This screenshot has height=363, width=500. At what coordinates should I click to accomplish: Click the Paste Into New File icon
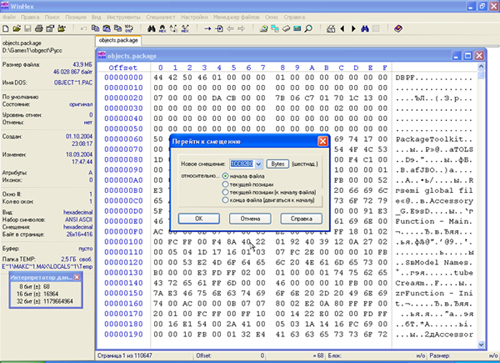(118, 29)
